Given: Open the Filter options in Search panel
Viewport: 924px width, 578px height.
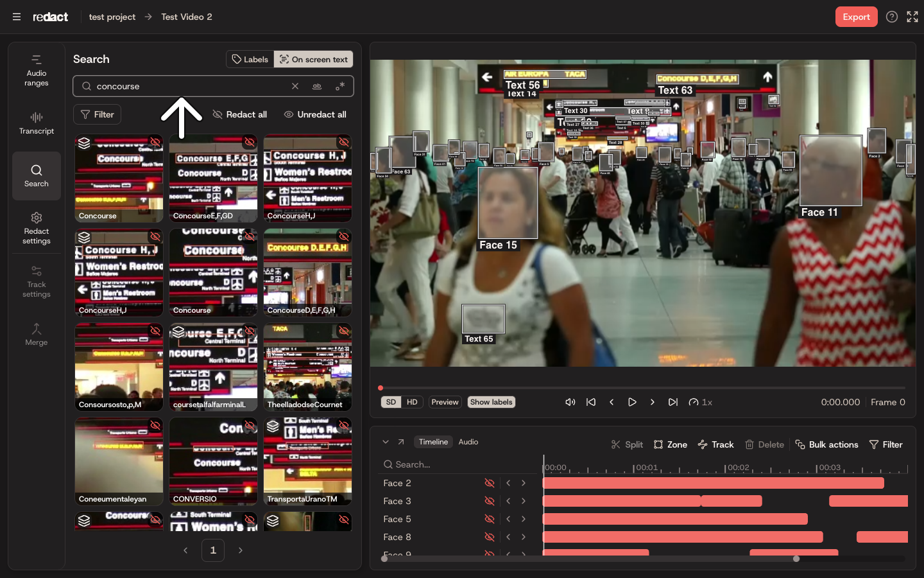Looking at the screenshot, I should tap(98, 114).
